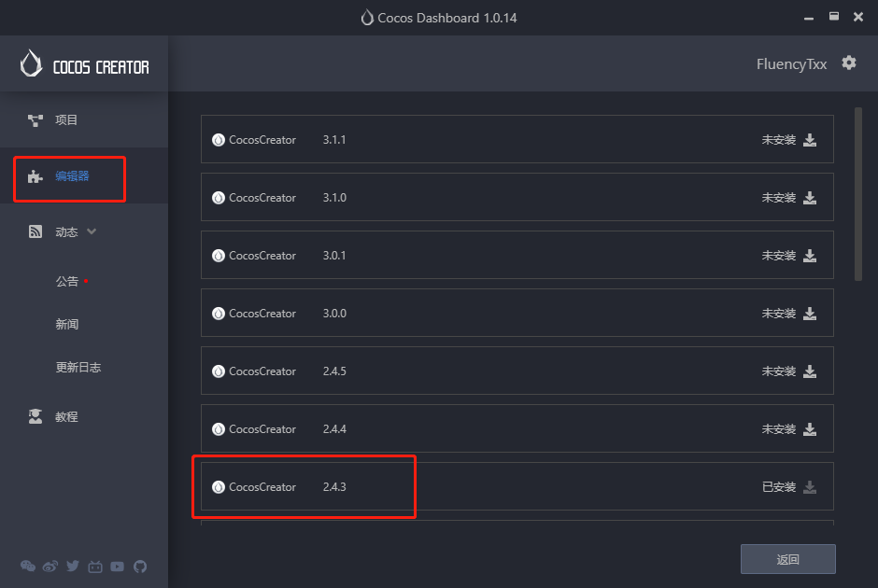Click the editor list vertical scrollbar
The image size is (878, 588).
click(x=857, y=194)
